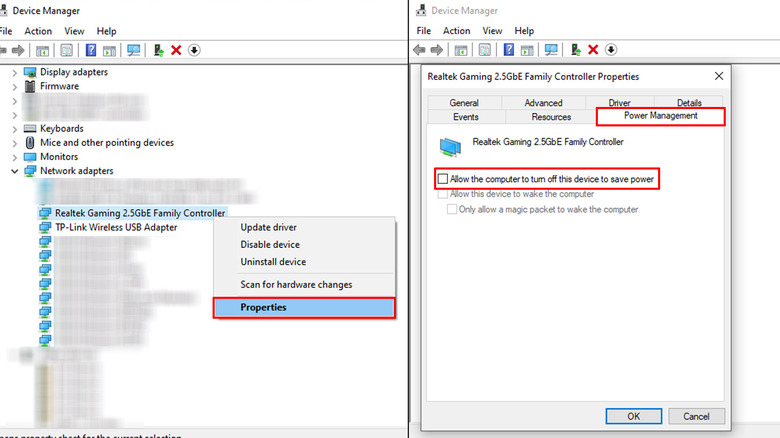Click Network adapters category icon
Viewport: 780px width, 438px height.
(x=30, y=171)
